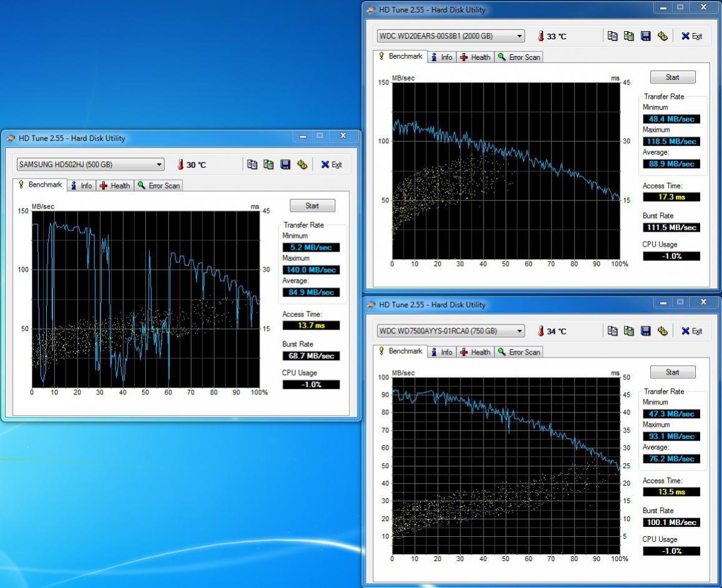The width and height of the screenshot is (722, 588).
Task: Switch to Health tab in SAMSUNG window
Action: pos(115,185)
